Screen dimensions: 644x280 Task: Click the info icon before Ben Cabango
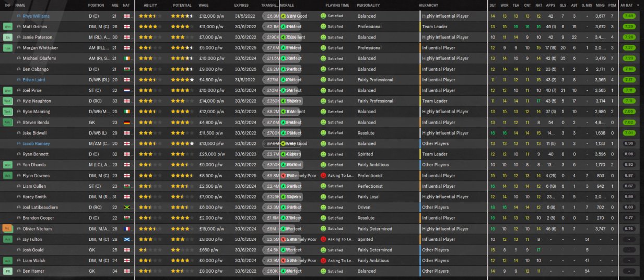(x=19, y=69)
